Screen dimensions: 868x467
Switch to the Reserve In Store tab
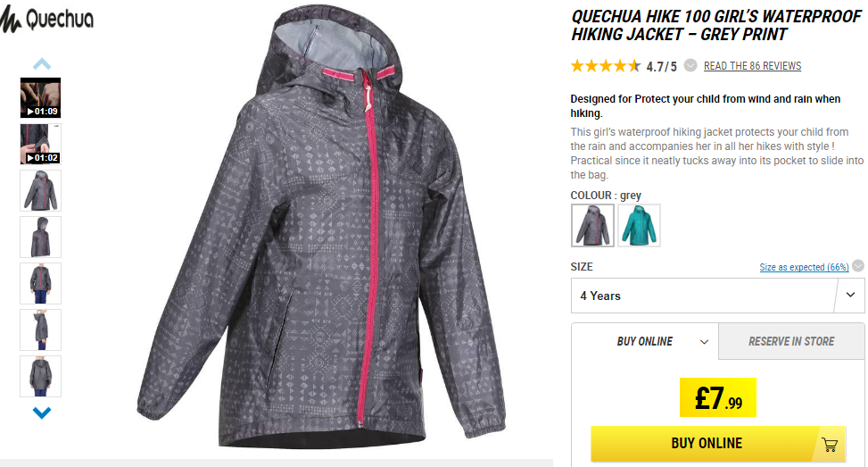(x=791, y=341)
